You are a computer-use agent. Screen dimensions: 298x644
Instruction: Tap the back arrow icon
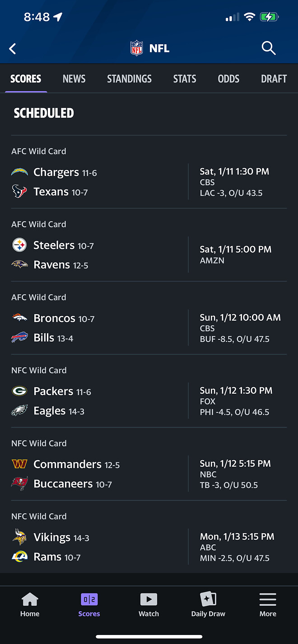click(x=13, y=49)
